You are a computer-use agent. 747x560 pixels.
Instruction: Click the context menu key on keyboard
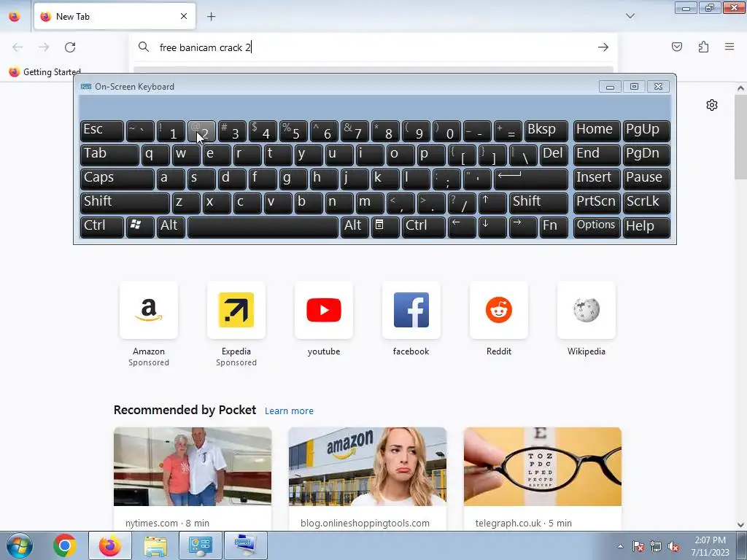tap(385, 227)
